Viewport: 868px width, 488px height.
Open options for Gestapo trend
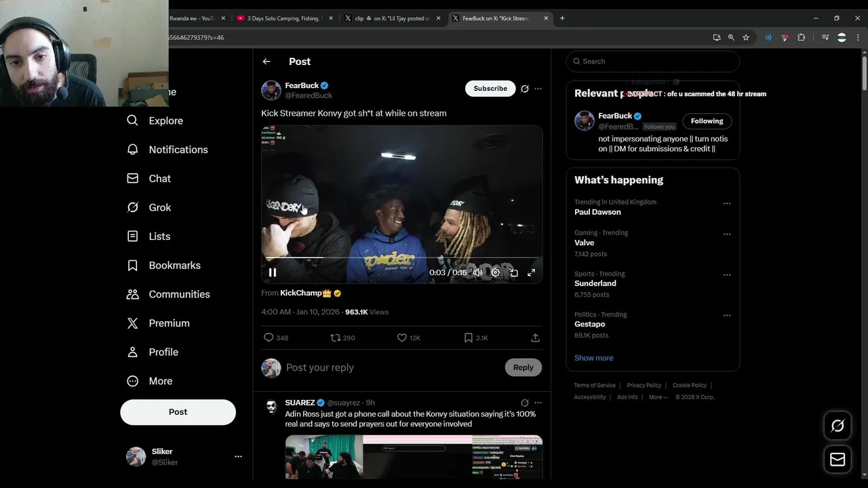pyautogui.click(x=727, y=316)
